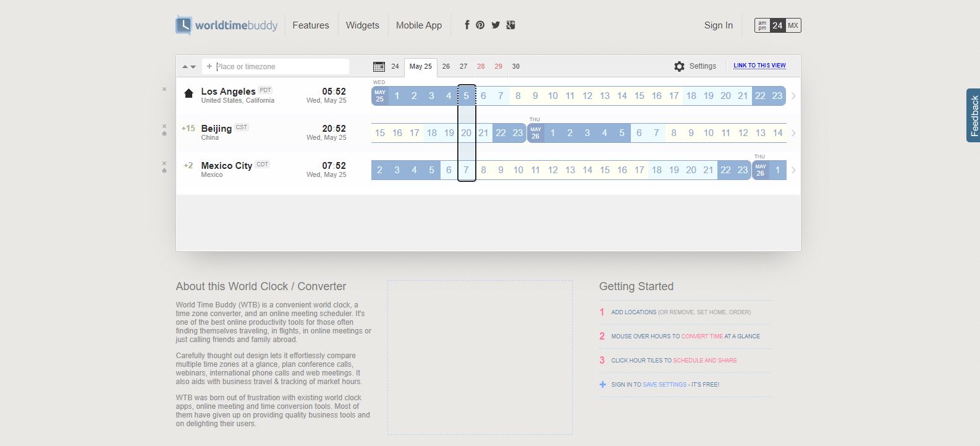Screen dimensions: 980x446
Task: Select date tab 26
Action: click(446, 66)
